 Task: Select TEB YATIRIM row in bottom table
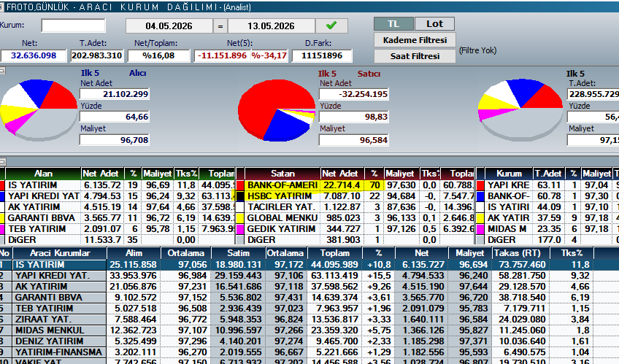309,308
